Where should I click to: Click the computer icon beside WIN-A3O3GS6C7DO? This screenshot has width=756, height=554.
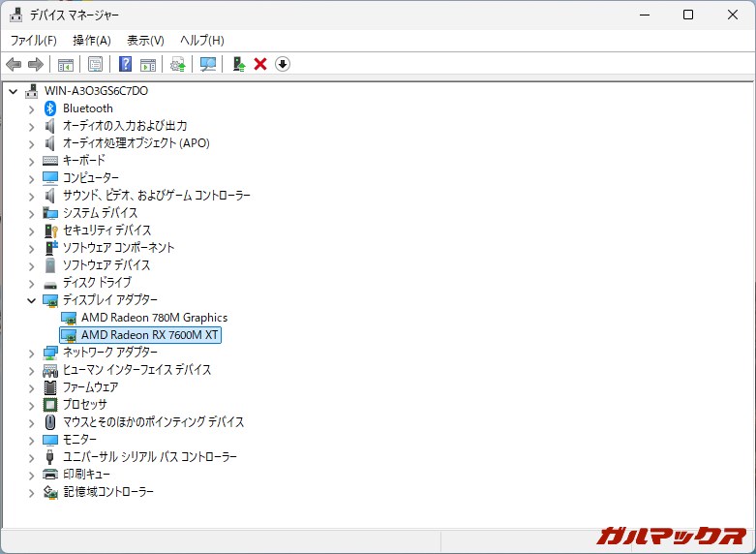[32, 91]
